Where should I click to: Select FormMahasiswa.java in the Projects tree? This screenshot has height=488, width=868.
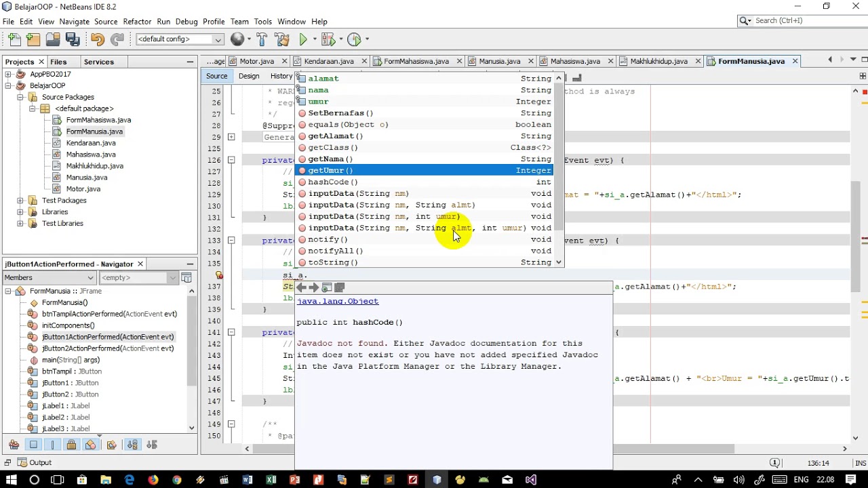point(98,120)
